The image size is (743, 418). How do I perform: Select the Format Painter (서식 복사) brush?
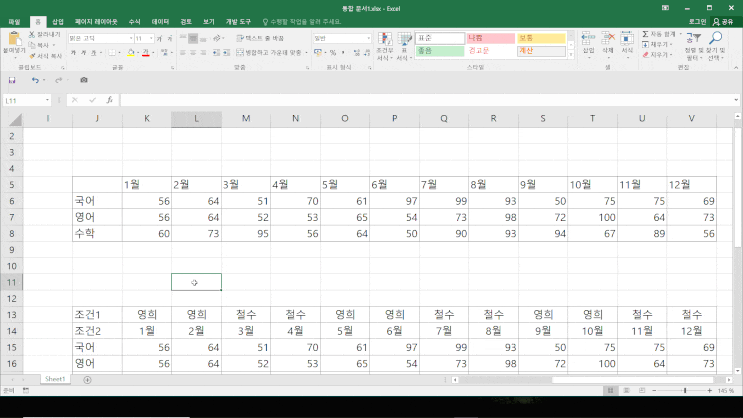click(32, 55)
